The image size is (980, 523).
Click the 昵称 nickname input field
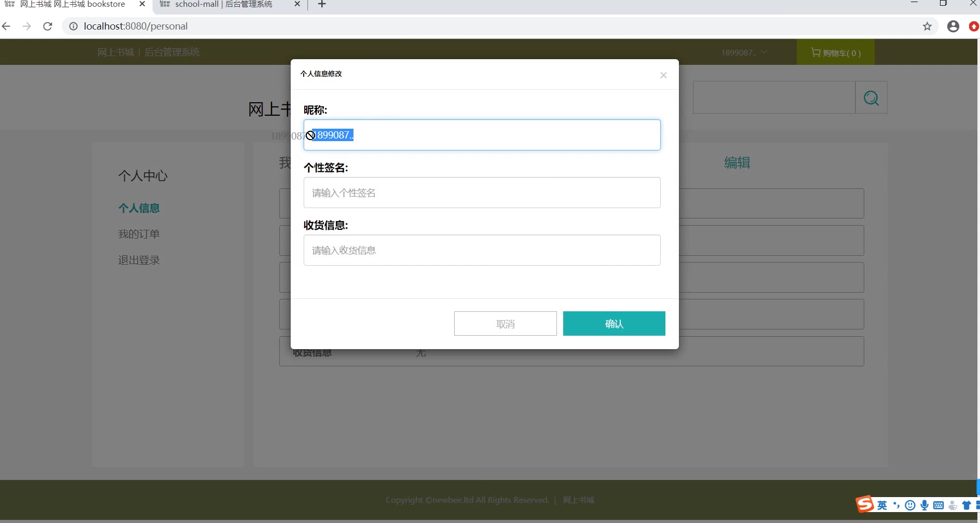(x=482, y=135)
